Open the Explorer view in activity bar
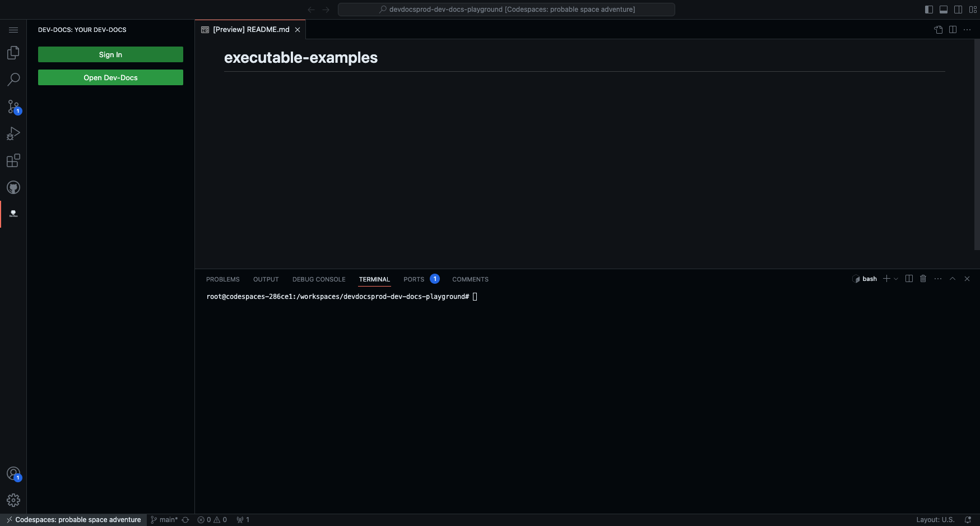The image size is (980, 526). click(13, 53)
